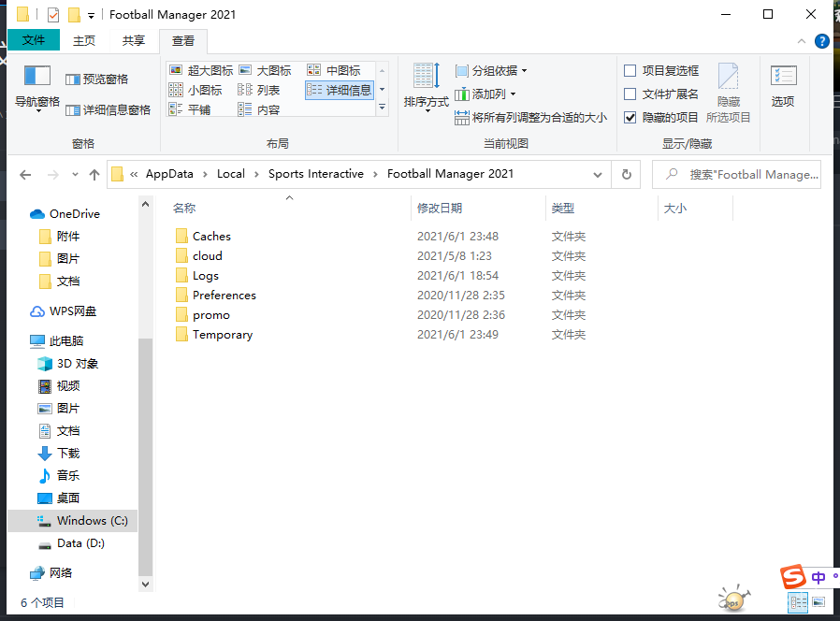
Task: Go back with the back arrow
Action: [25, 175]
